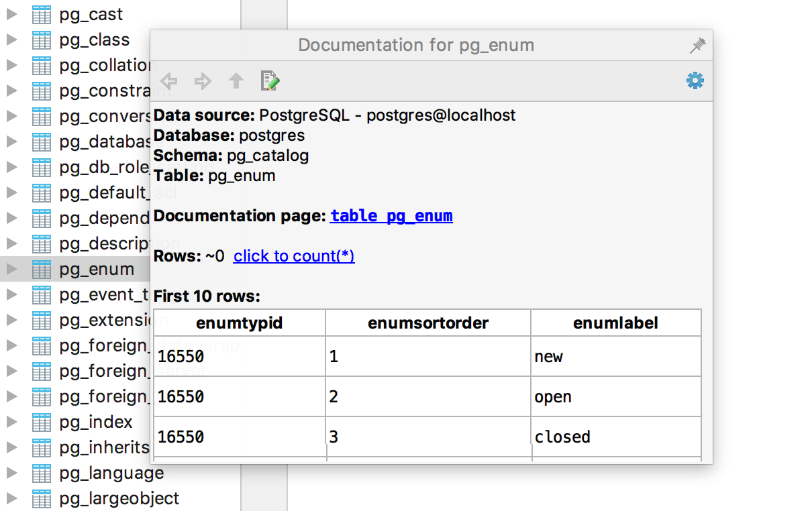Click the 'Documentation for pg_enum' title
This screenshot has height=511, width=812.
tap(416, 45)
